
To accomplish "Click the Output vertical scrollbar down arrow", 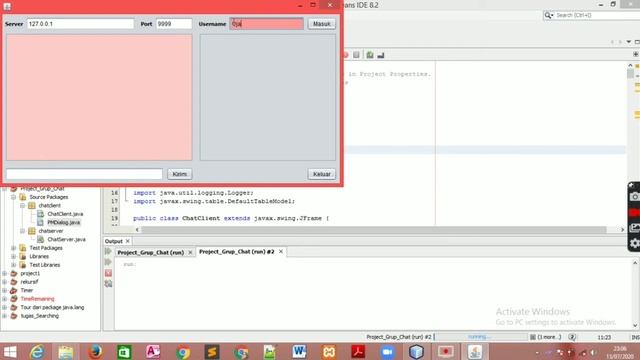I will pos(635,325).
